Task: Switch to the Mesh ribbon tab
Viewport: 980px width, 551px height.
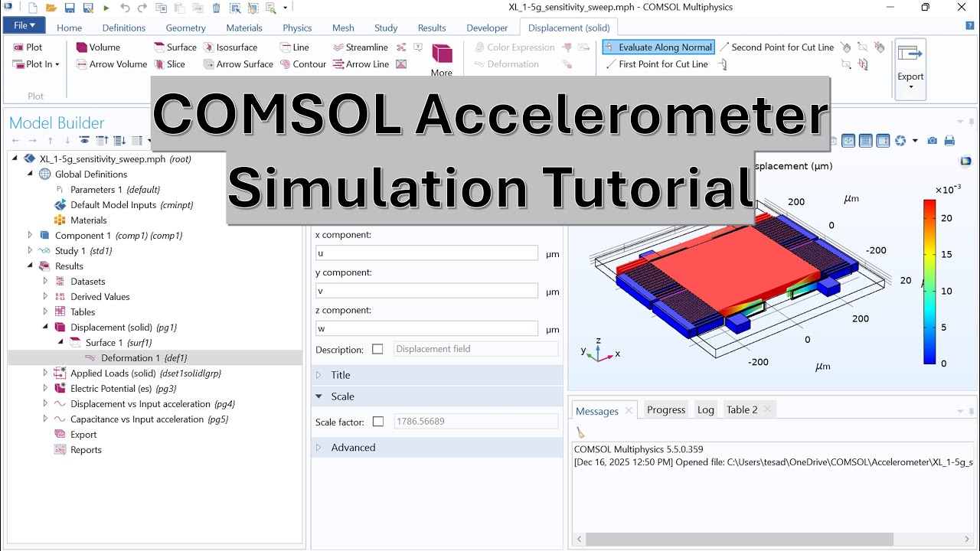Action: tap(343, 28)
